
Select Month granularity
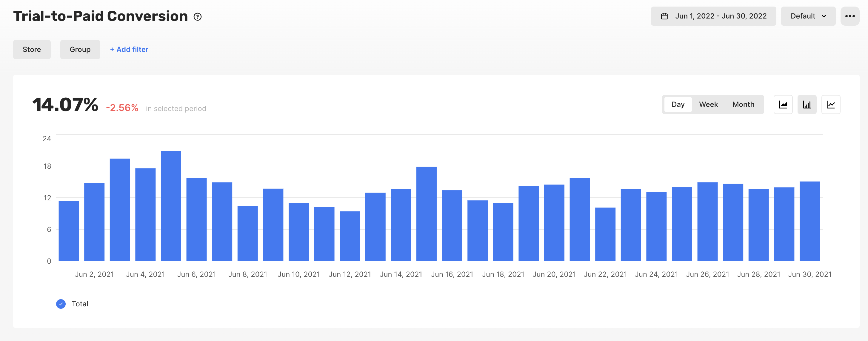click(743, 105)
